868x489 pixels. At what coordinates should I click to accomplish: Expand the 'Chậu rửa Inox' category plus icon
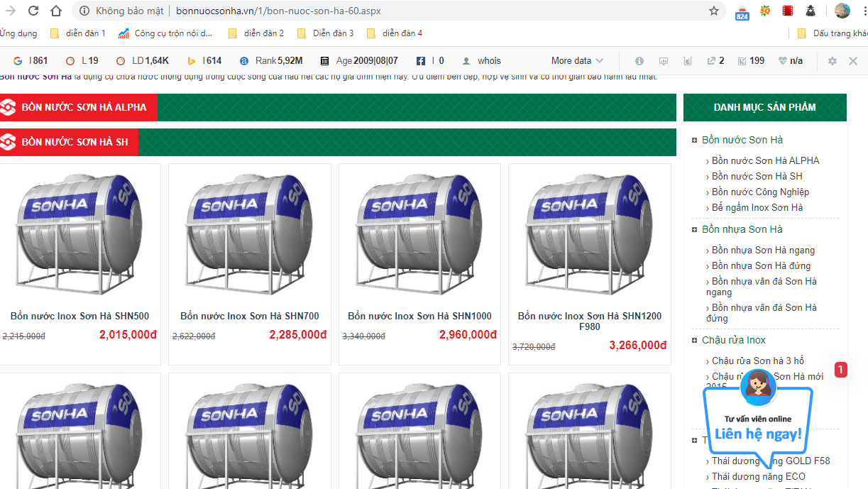pyautogui.click(x=695, y=341)
